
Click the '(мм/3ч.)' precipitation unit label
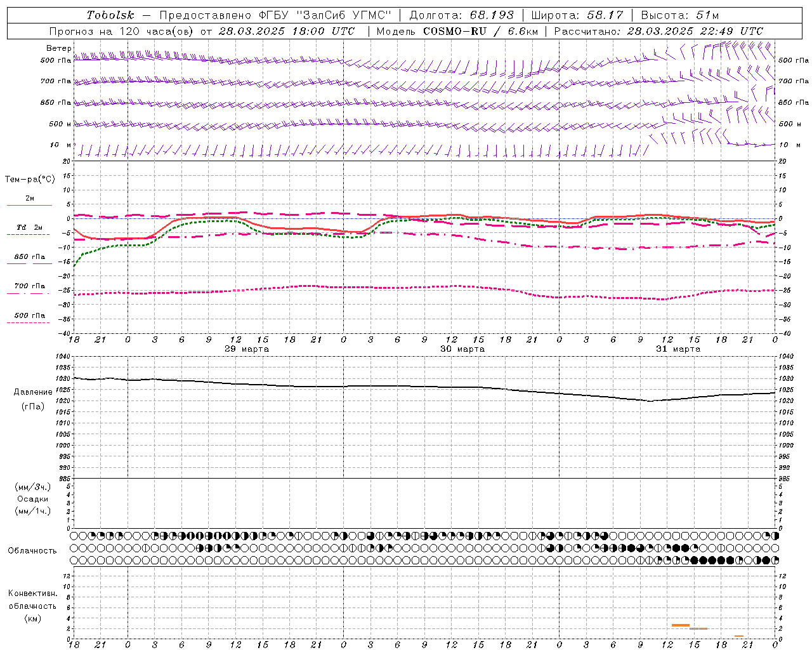point(33,487)
